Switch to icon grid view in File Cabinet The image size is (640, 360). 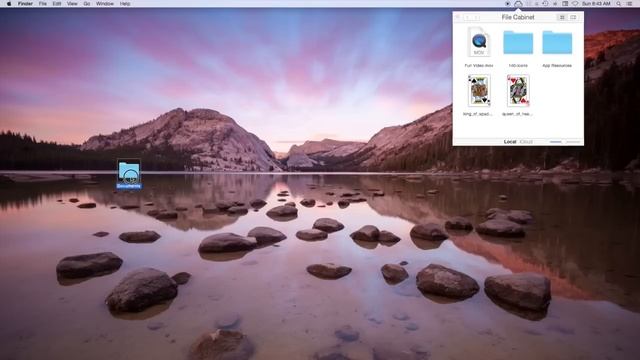click(x=562, y=17)
